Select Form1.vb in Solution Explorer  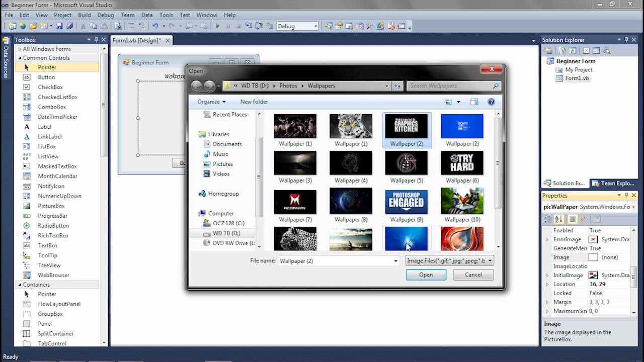coord(577,78)
